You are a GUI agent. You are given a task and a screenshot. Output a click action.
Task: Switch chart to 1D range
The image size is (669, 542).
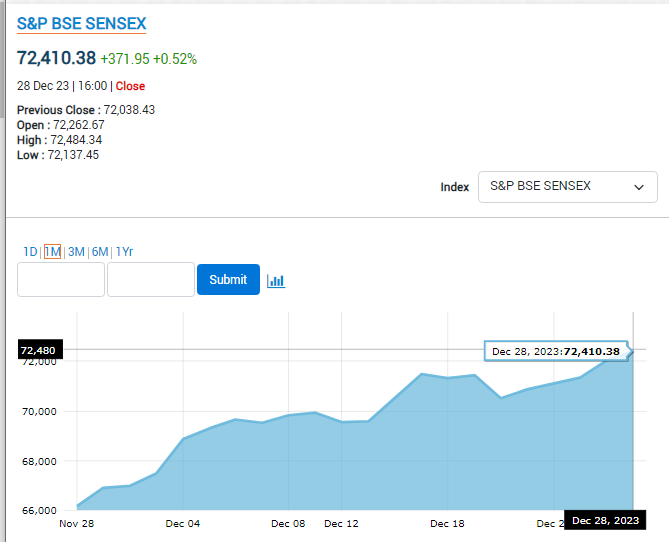tap(30, 252)
